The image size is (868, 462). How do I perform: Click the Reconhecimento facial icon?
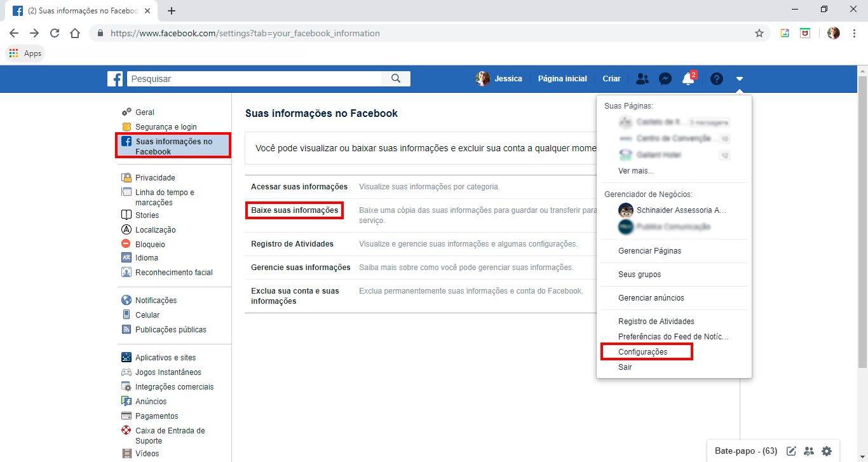tap(126, 273)
